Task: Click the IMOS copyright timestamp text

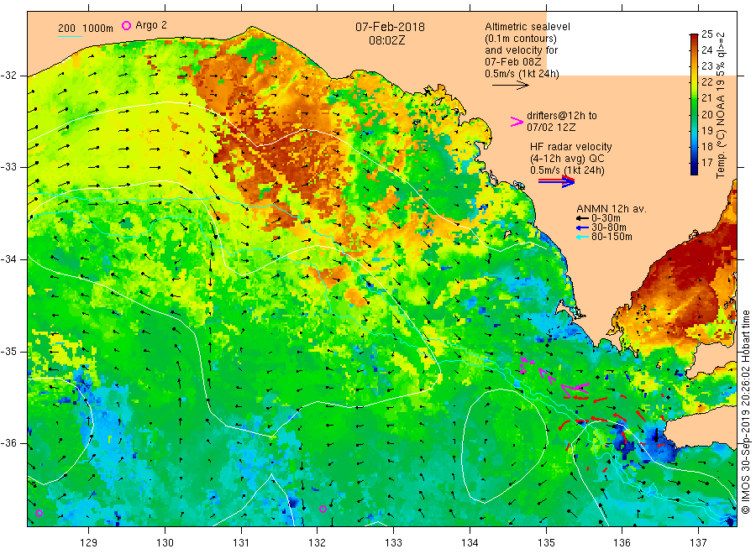Action: [x=746, y=412]
